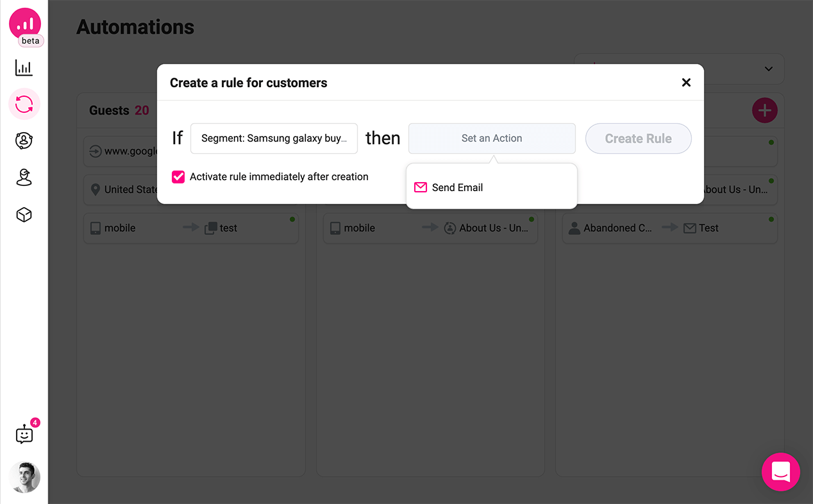The height and width of the screenshot is (504, 813).
Task: Click the profile circle icon beside About Us - Un...
Action: pos(450,228)
